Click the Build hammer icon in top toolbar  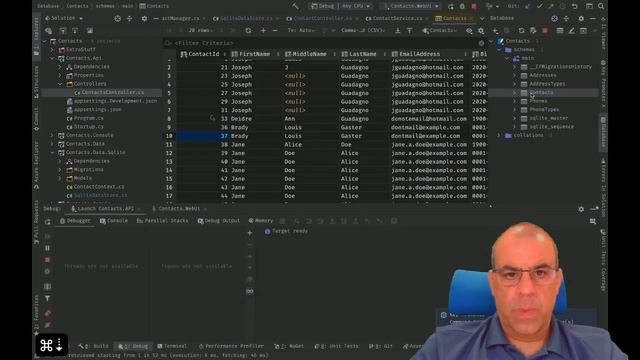point(295,6)
